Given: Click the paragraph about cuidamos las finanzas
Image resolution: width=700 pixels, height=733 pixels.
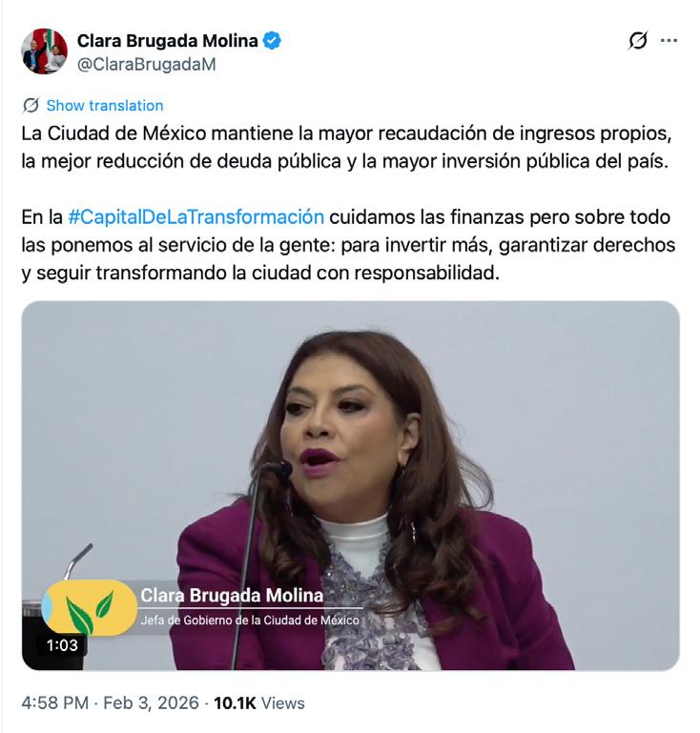Looking at the screenshot, I should 348,245.
